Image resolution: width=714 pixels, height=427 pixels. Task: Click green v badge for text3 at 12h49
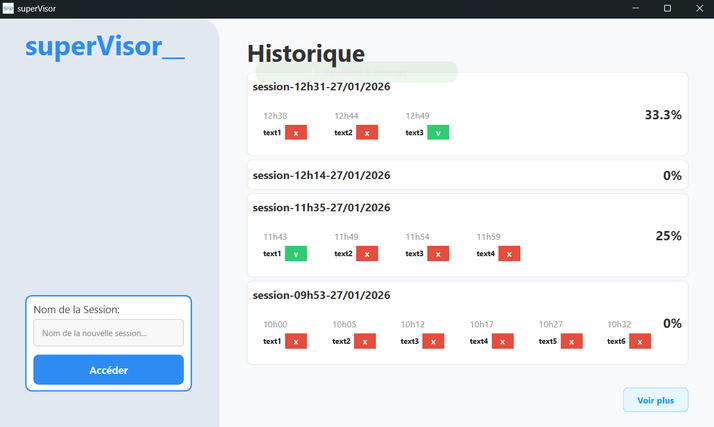[438, 132]
